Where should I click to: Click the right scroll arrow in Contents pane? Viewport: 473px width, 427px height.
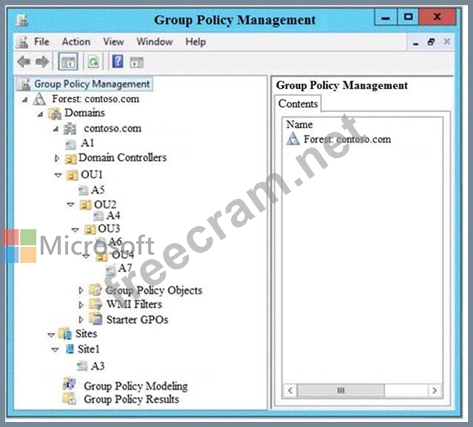coord(435,390)
